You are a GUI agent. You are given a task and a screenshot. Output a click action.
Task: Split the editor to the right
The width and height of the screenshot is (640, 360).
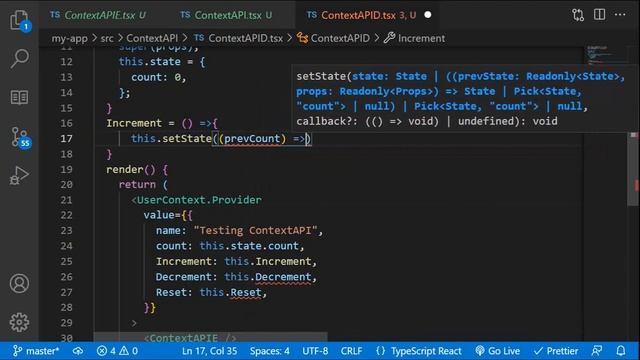pos(599,15)
